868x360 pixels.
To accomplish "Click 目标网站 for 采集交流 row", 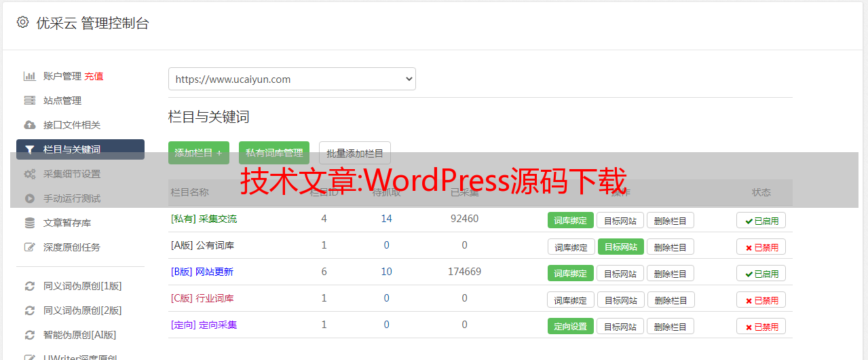I will (620, 220).
